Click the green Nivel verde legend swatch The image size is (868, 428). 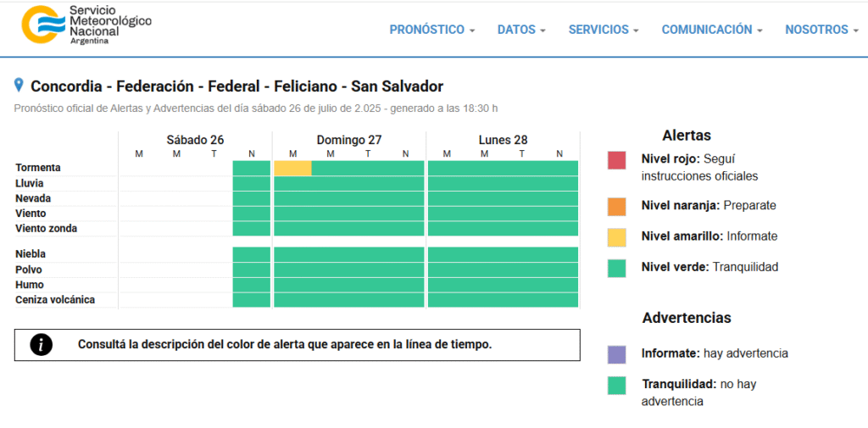click(616, 268)
